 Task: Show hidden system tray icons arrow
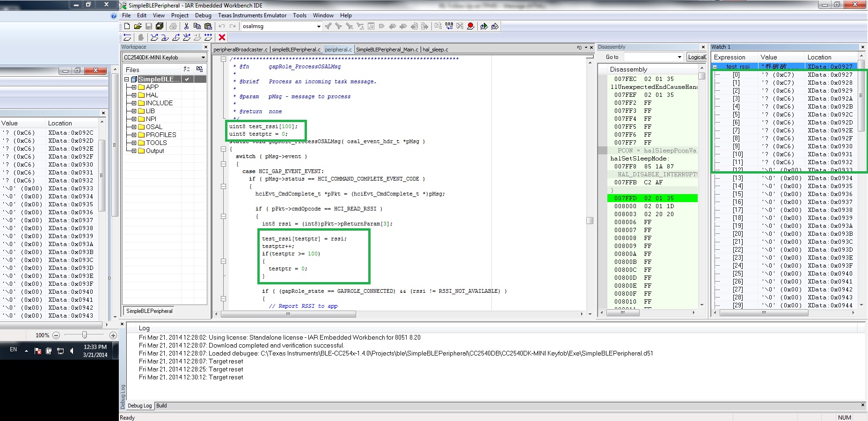[x=26, y=351]
